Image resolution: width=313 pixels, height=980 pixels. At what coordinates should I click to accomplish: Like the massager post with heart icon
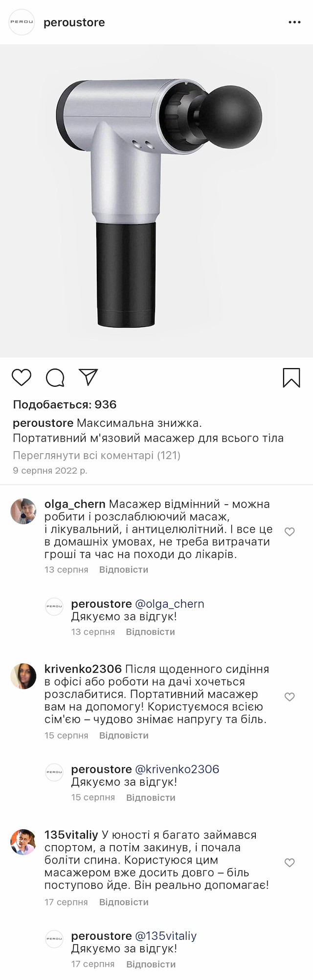pyautogui.click(x=22, y=377)
